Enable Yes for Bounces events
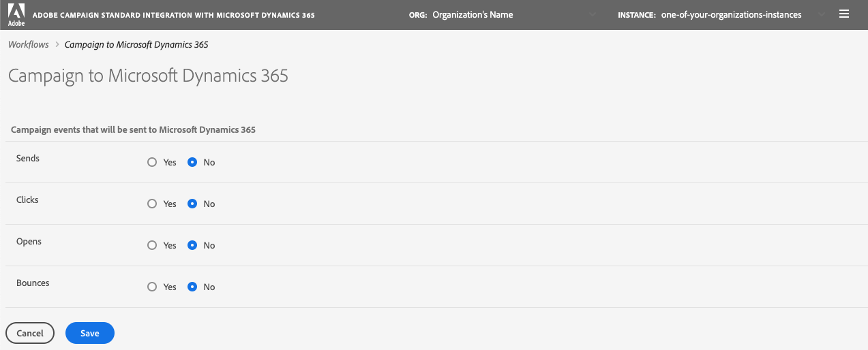Viewport: 868px width, 350px height. (152, 287)
